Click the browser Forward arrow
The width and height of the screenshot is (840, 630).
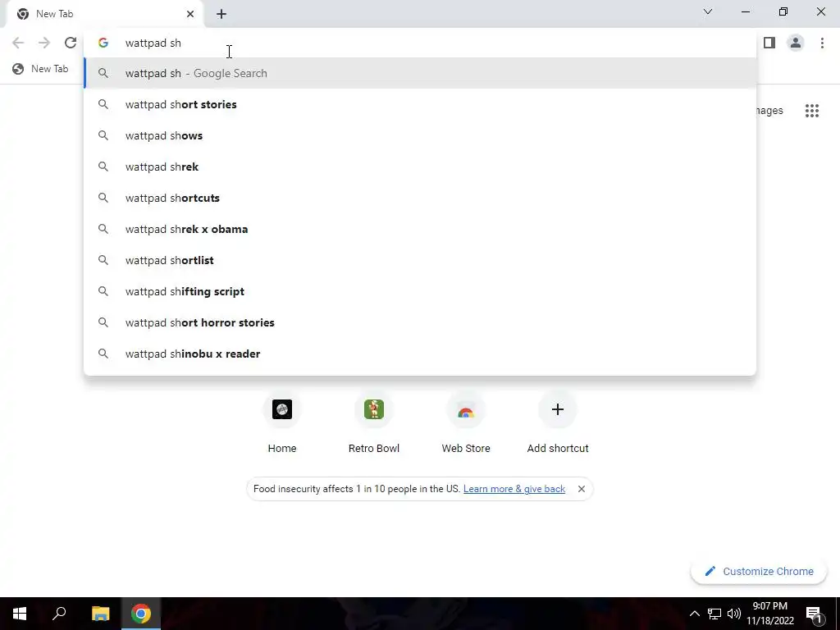[x=44, y=43]
